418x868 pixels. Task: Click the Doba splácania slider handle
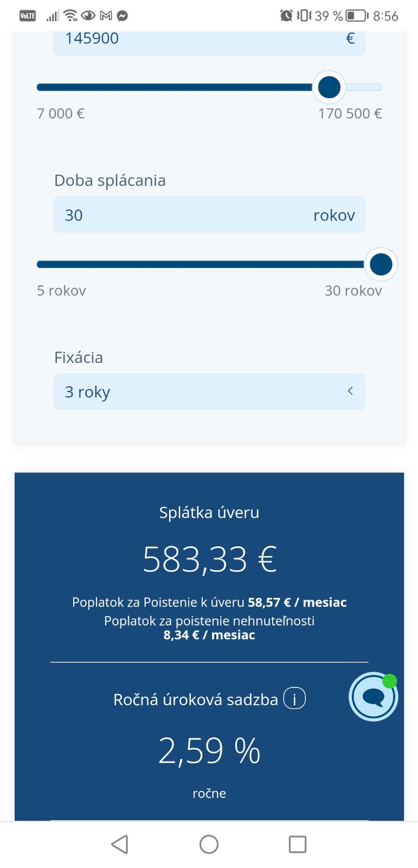[381, 265]
